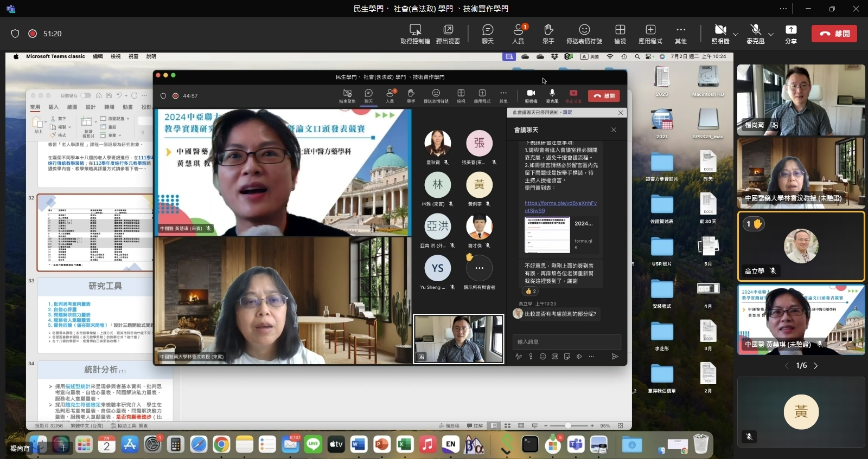Go to next participant gallery page
The width and height of the screenshot is (868, 459).
point(815,366)
